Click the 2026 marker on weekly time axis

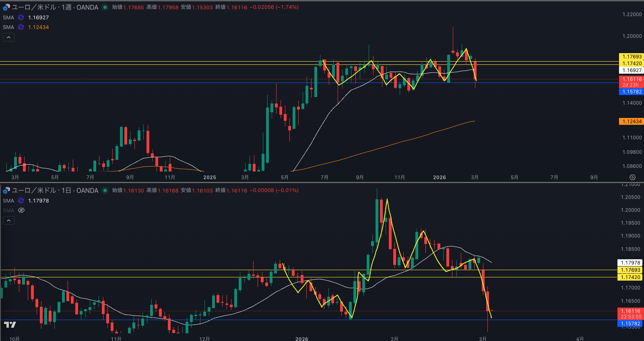click(439, 178)
